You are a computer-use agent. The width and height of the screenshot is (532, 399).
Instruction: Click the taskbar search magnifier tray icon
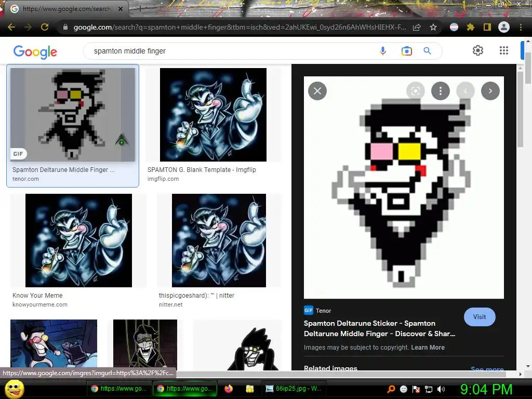click(391, 389)
